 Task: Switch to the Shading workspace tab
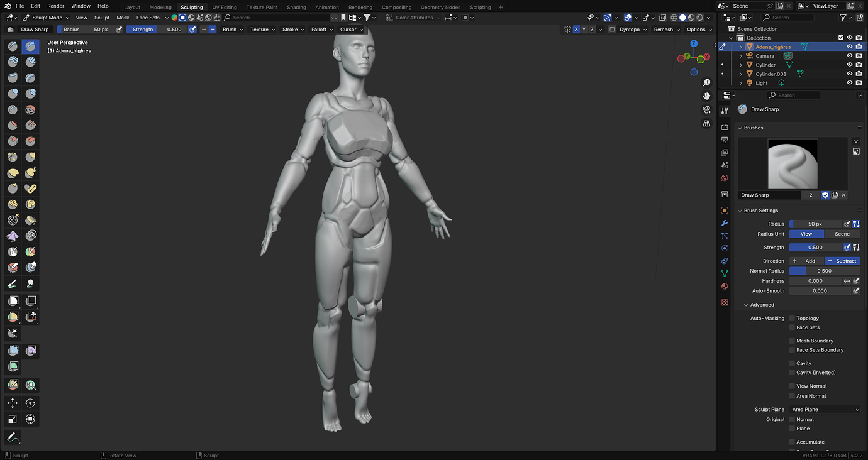tap(296, 7)
